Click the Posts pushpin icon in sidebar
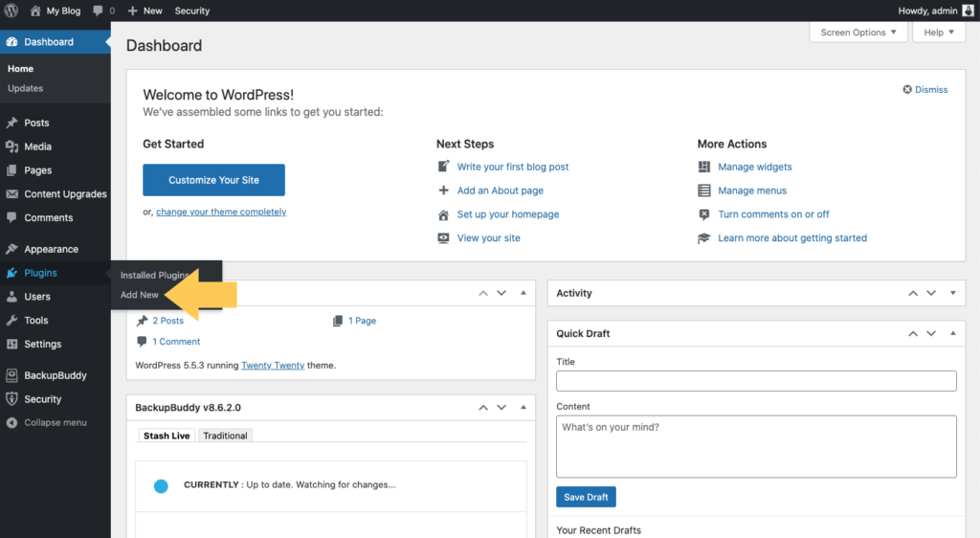980x538 pixels. pos(11,123)
